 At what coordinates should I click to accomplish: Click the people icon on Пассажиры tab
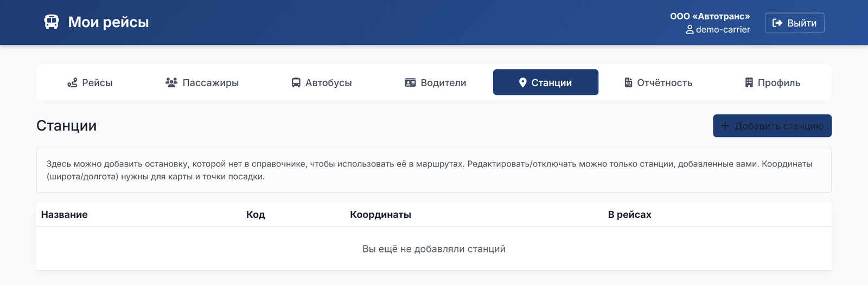[171, 82]
